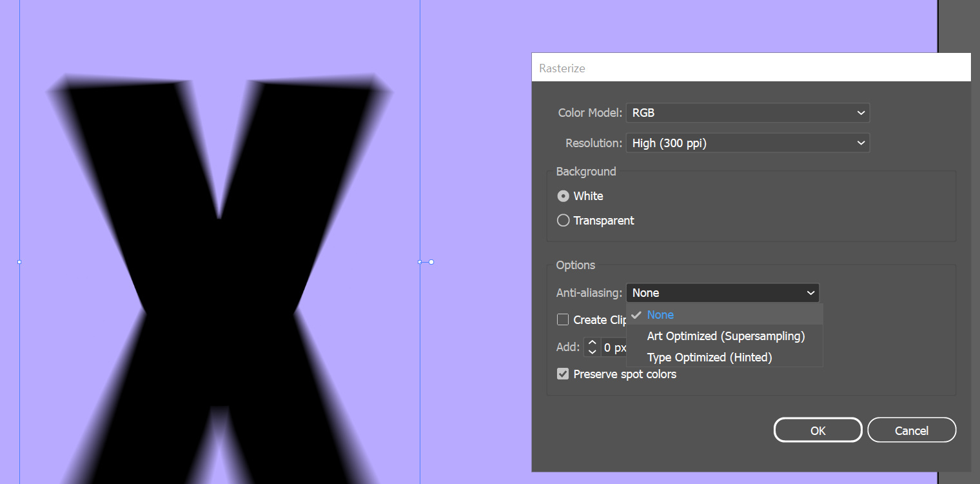The image size is (980, 484).
Task: Cancel the Rasterize dialog
Action: [912, 430]
